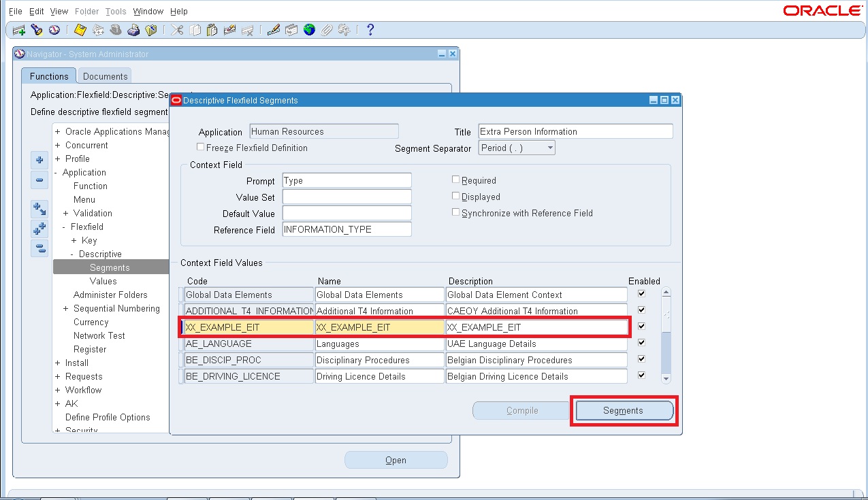The height and width of the screenshot is (500, 868).
Task: Expand the Sequential Numbering node
Action: [66, 308]
